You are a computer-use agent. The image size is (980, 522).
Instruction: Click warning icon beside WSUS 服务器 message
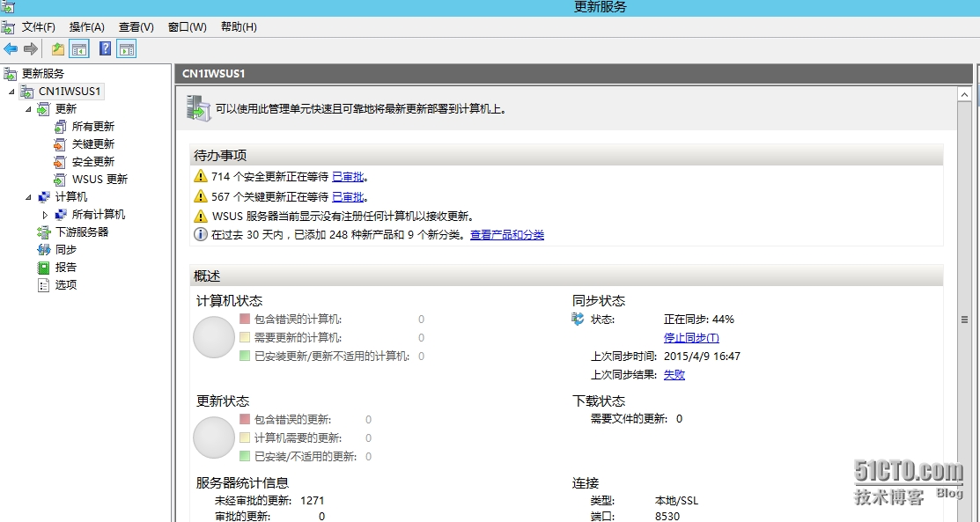200,217
